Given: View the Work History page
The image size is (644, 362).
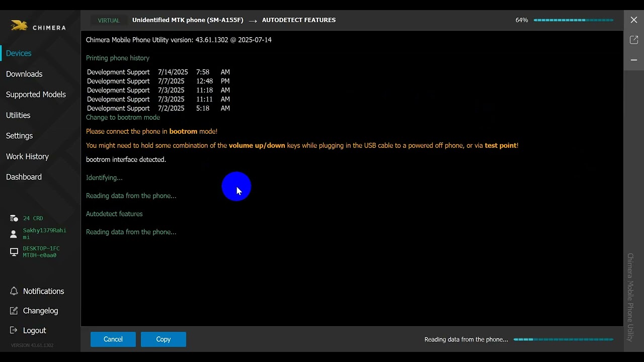Looking at the screenshot, I should coord(27,156).
